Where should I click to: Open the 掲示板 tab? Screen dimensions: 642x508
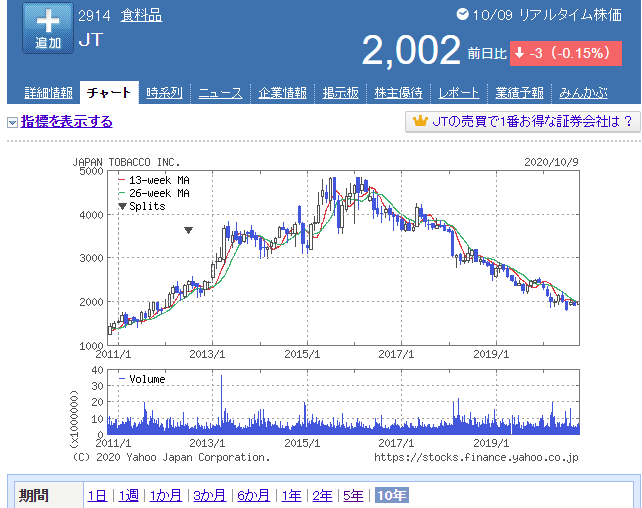[340, 93]
